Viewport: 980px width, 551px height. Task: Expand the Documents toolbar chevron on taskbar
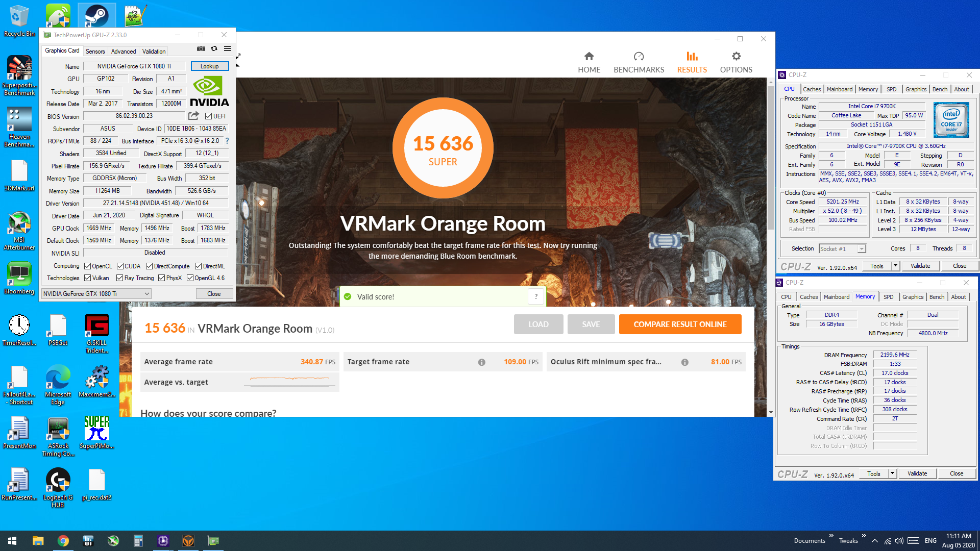pos(831,536)
